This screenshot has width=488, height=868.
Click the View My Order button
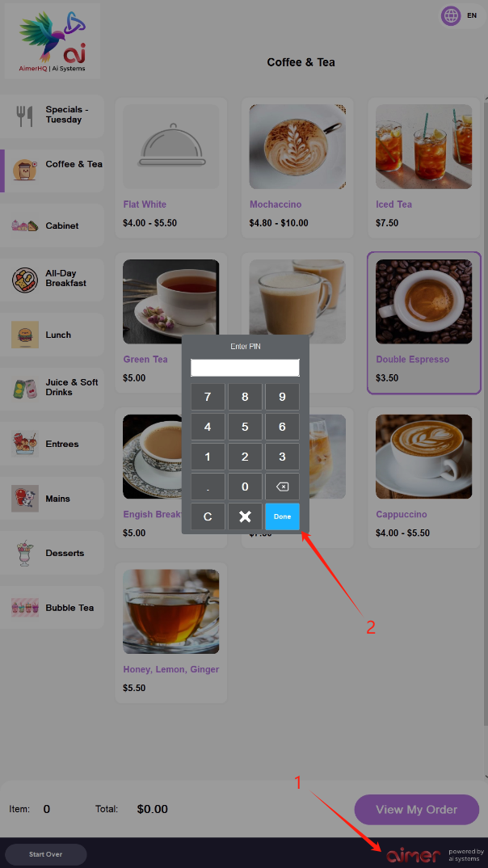pyautogui.click(x=417, y=809)
